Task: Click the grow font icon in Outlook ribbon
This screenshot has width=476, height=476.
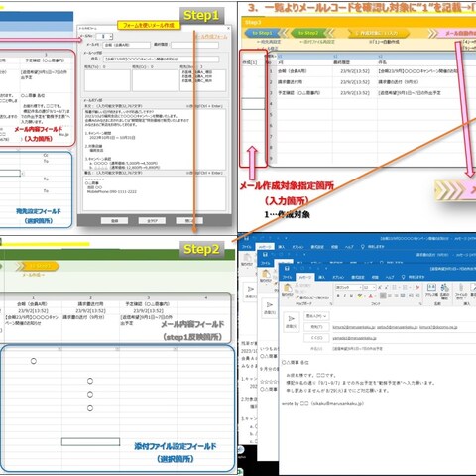Action: [x=380, y=287]
